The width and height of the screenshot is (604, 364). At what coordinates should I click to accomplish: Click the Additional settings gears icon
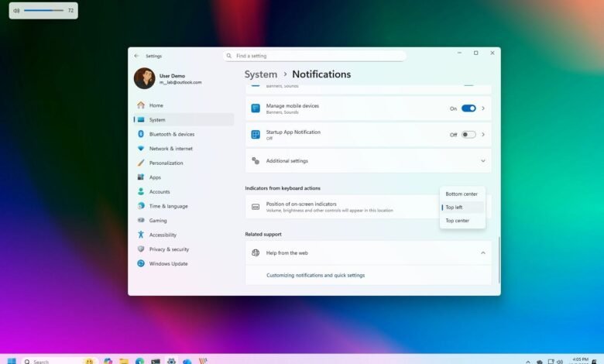[256, 160]
